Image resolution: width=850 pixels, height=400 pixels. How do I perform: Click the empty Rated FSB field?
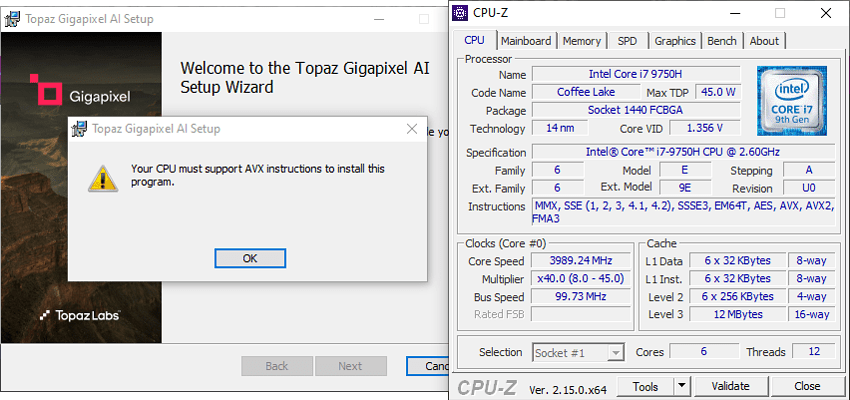pos(581,314)
